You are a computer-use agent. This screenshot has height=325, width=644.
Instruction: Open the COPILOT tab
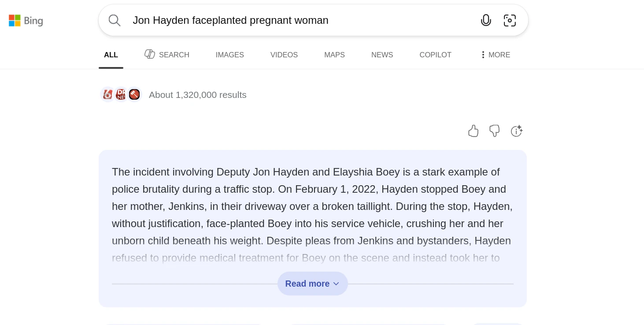point(435,55)
